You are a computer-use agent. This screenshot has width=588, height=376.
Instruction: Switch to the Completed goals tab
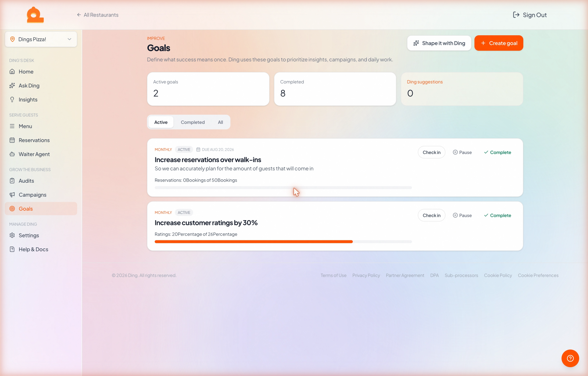tap(193, 122)
